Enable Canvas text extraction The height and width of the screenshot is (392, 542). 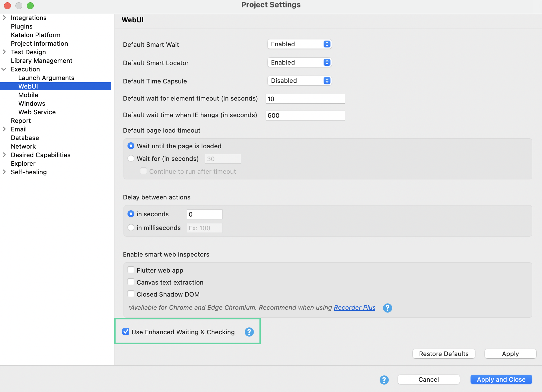pos(131,282)
